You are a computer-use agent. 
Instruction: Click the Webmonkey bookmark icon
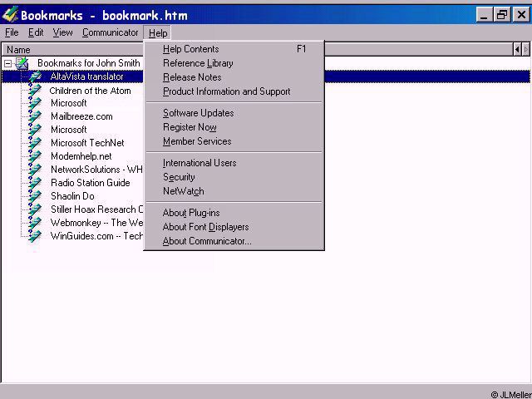point(35,223)
